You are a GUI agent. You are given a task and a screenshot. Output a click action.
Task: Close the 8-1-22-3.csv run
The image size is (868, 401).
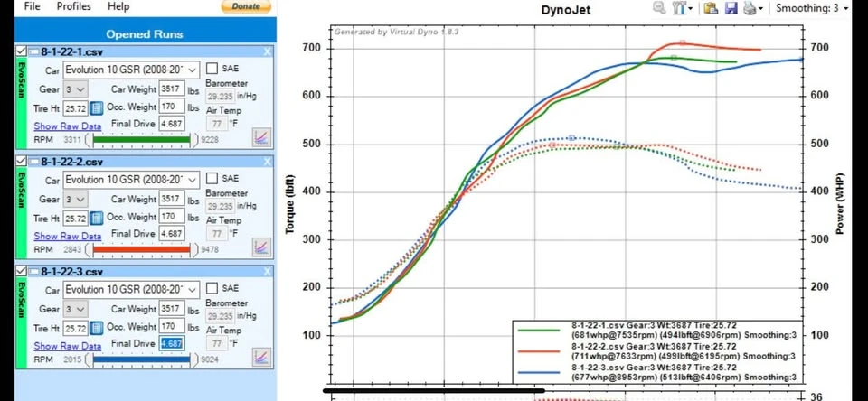click(x=268, y=272)
